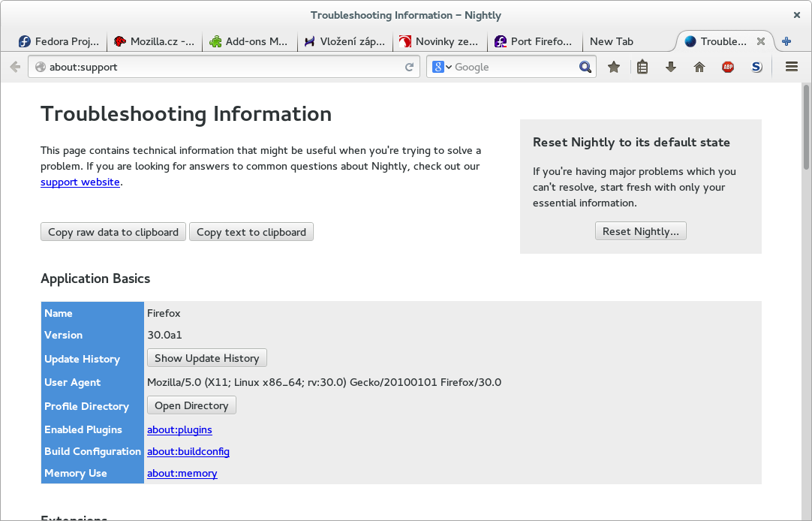This screenshot has width=812, height=521.
Task: Bookmark this page with the star icon
Action: pos(614,67)
